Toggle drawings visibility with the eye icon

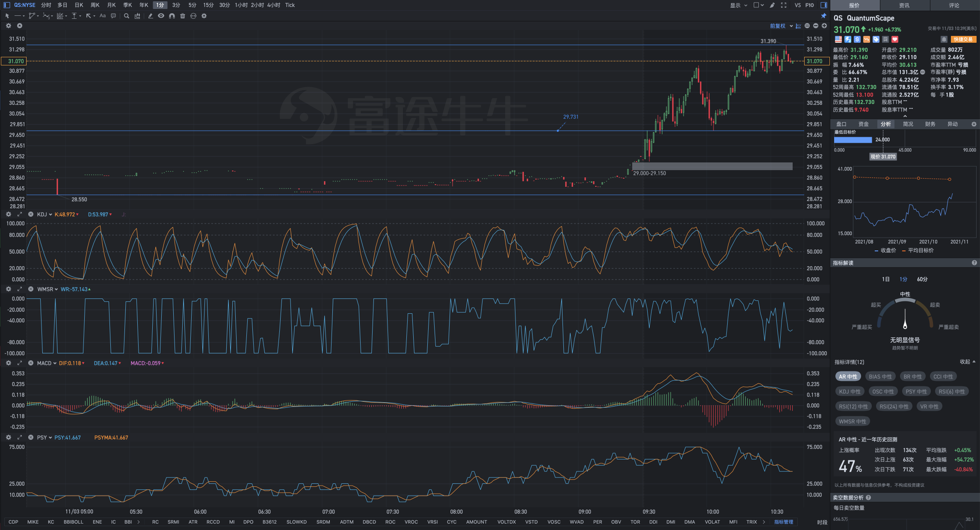161,16
